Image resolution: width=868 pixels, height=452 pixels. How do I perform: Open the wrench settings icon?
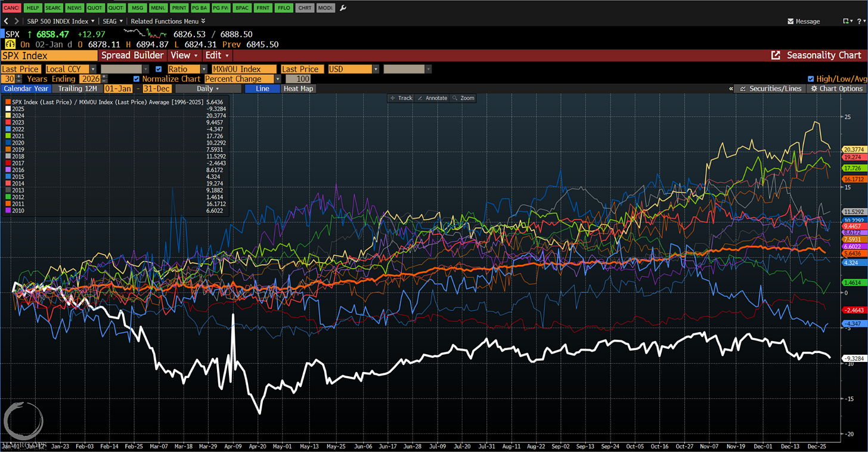[x=343, y=8]
